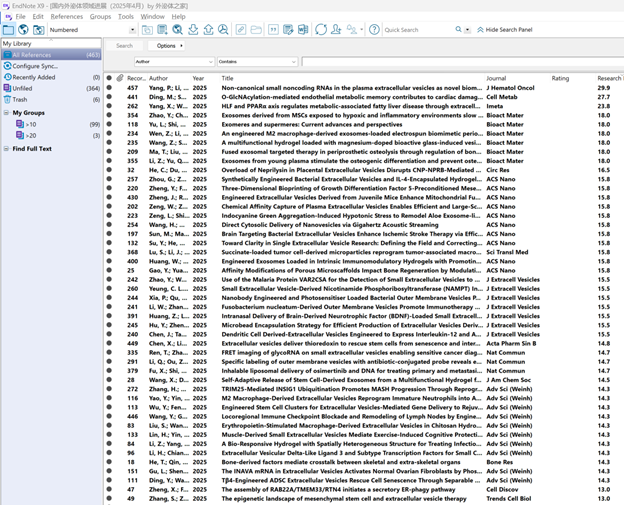The width and height of the screenshot is (624, 505).
Task: Open EndNote Help question-mark icon
Action: point(374,29)
